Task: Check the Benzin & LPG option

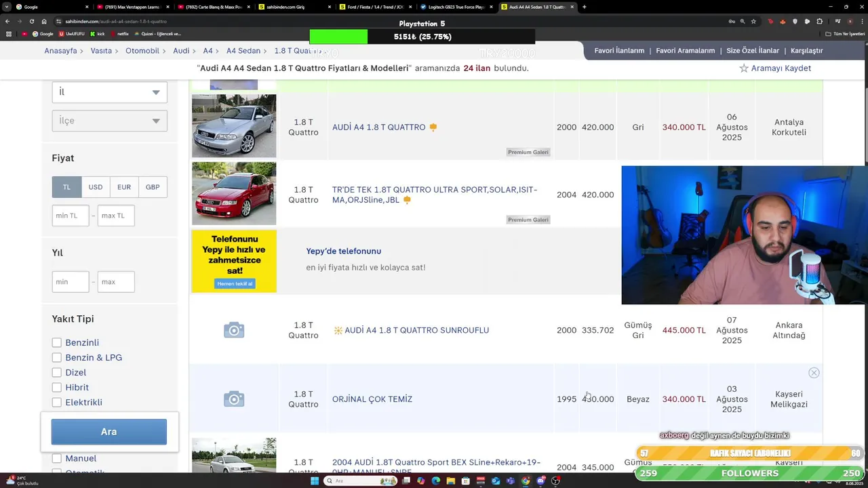Action: (57, 358)
